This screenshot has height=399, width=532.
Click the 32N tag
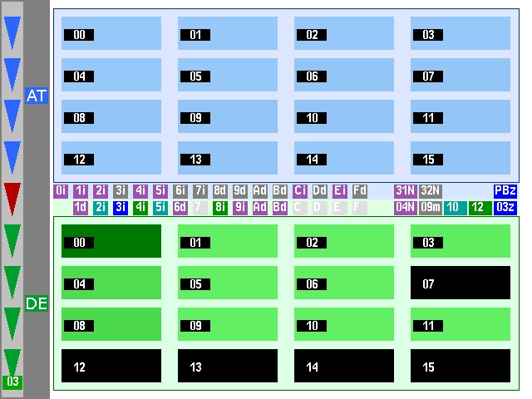430,190
